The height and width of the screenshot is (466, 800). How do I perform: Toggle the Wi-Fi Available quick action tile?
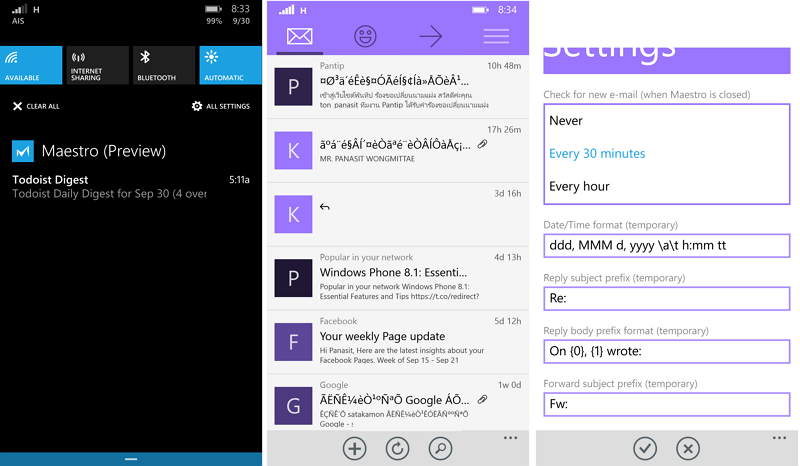pyautogui.click(x=31, y=65)
